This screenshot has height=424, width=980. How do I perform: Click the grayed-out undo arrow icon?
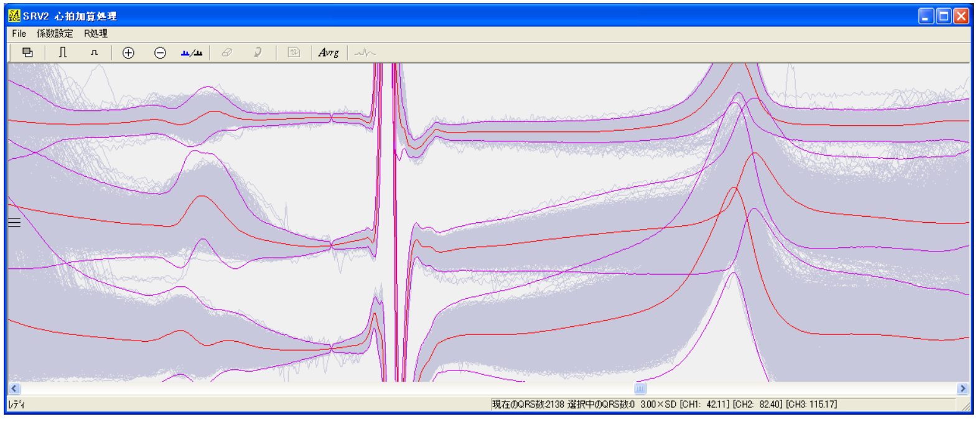(x=258, y=53)
